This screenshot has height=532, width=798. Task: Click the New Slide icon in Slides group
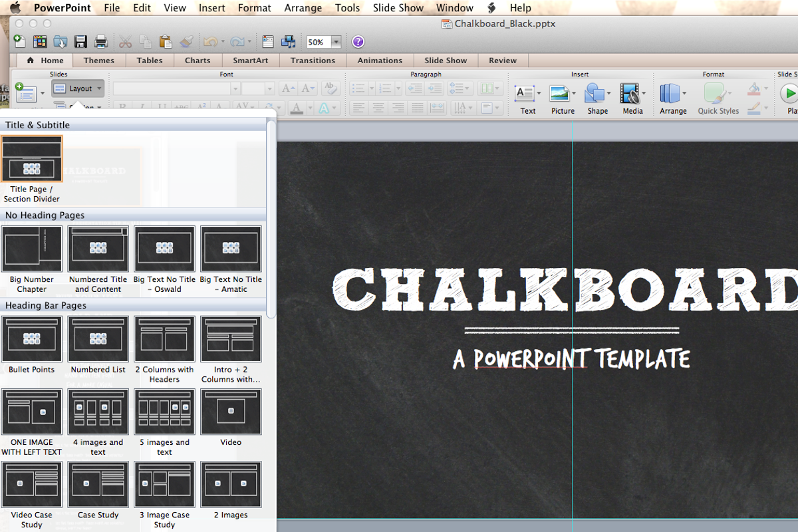tap(25, 92)
